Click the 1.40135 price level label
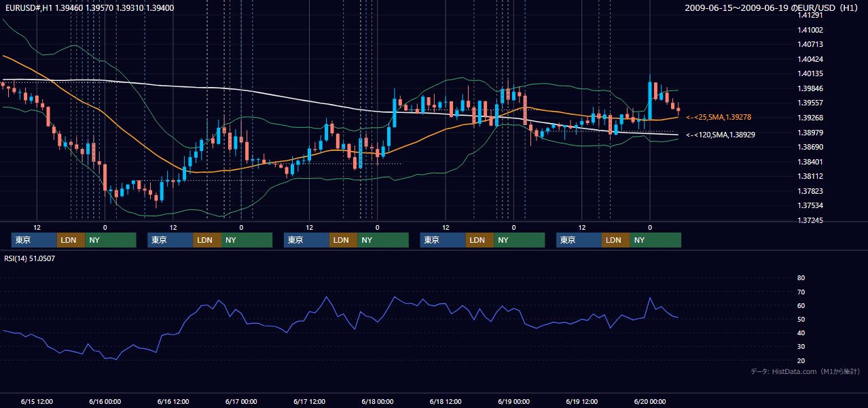 coord(811,73)
